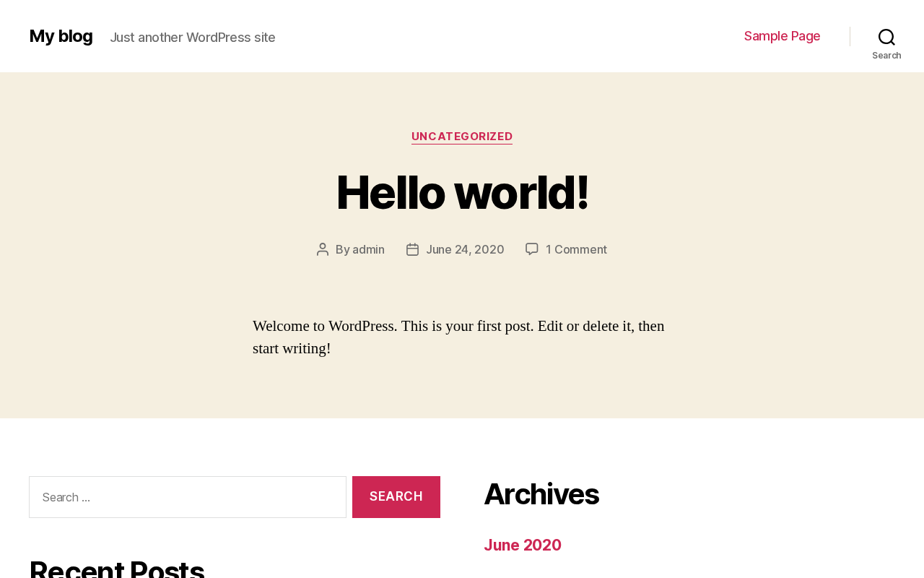
Task: Click the "By" author label text
Action: click(342, 249)
